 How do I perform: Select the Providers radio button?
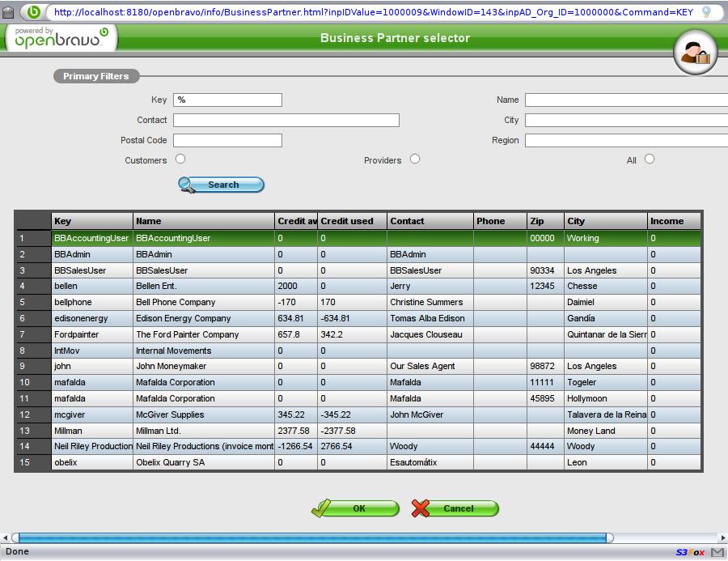pos(415,159)
